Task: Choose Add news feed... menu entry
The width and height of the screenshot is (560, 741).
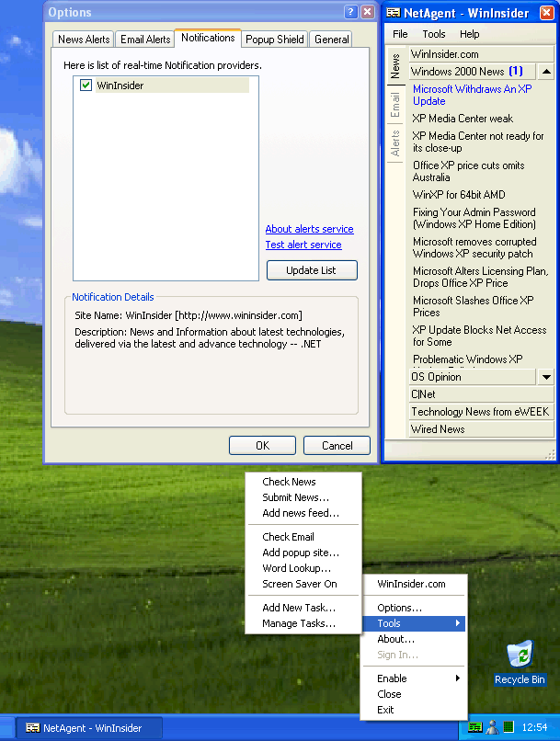Action: pos(303,513)
